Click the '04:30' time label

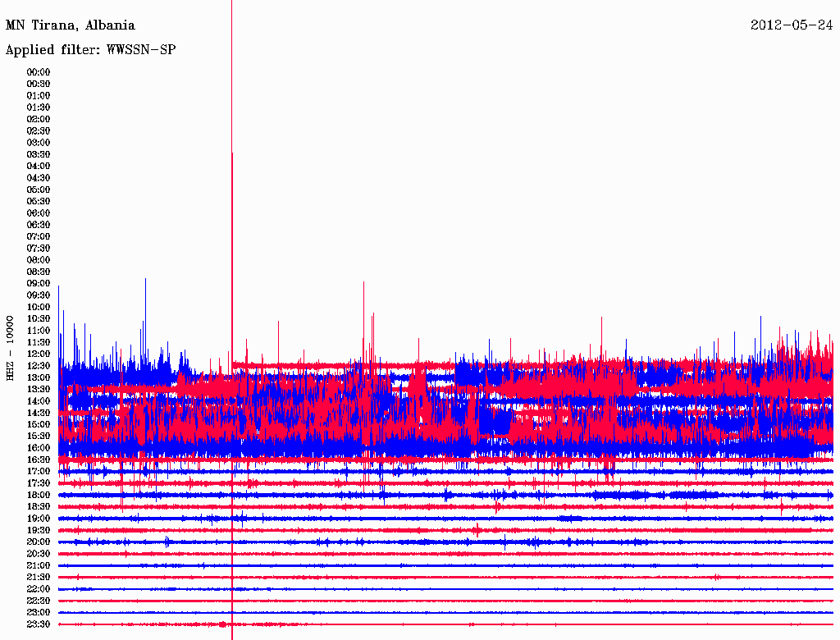(x=39, y=178)
